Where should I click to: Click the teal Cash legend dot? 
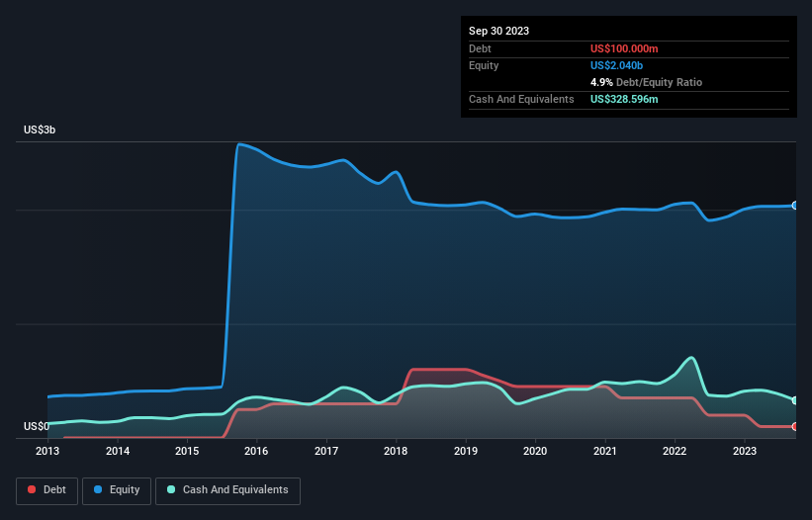pos(171,489)
